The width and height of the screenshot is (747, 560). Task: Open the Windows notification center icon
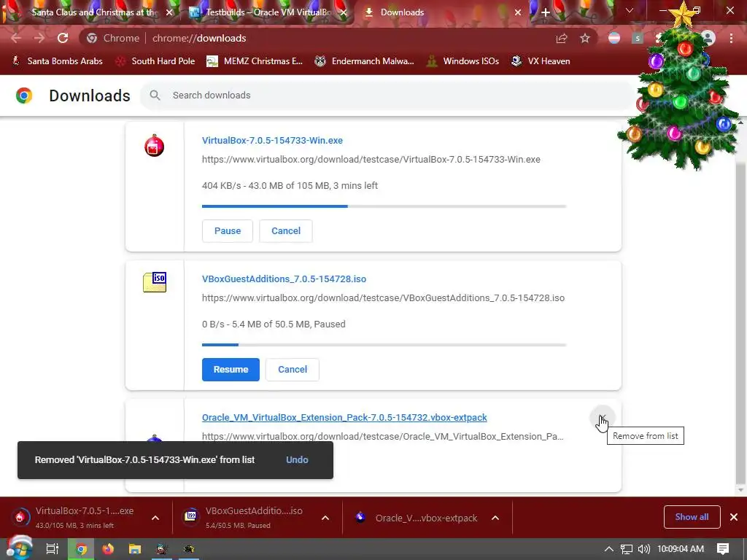click(x=723, y=549)
